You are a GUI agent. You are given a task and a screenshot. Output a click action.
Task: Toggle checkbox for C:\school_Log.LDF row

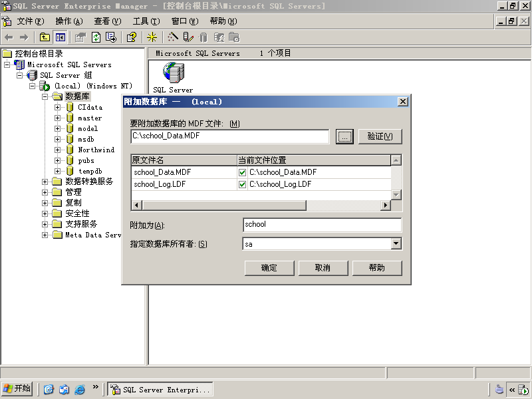click(242, 184)
